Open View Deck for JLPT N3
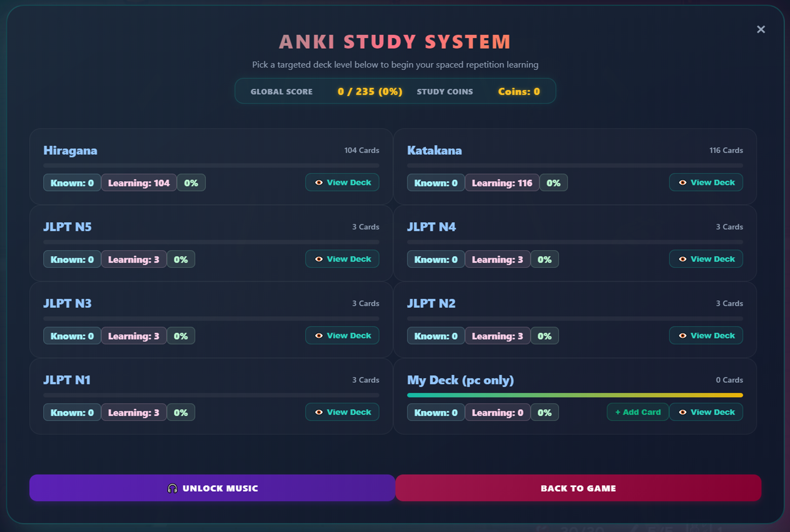Viewport: 790px width, 532px height. [x=342, y=335]
